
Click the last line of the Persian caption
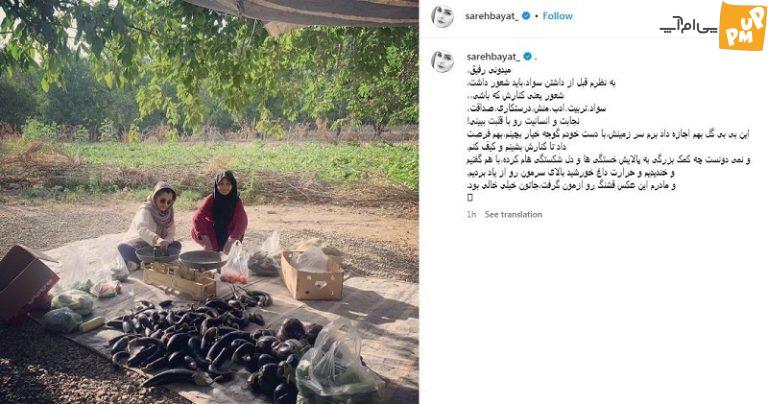pyautogui.click(x=571, y=186)
